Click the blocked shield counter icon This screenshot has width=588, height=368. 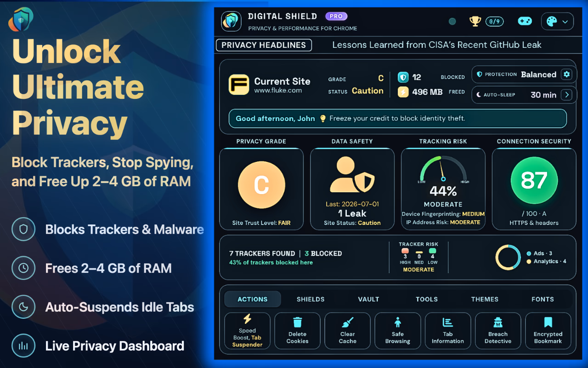(x=403, y=77)
